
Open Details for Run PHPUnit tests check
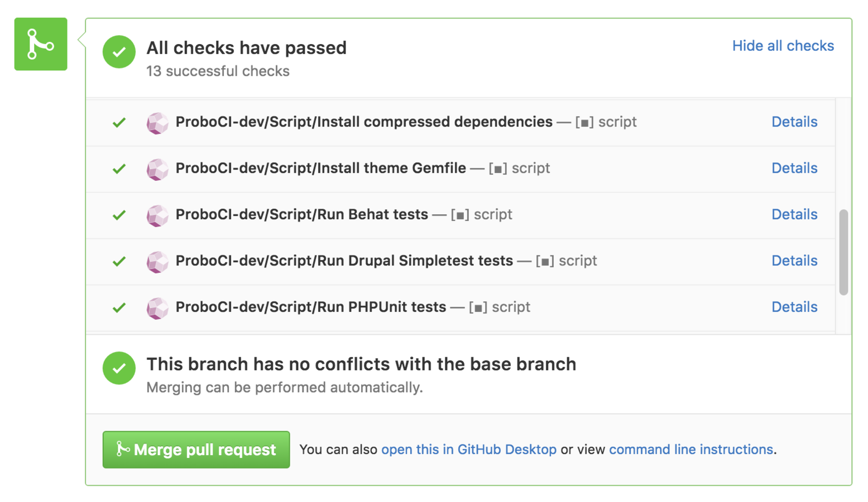point(794,307)
